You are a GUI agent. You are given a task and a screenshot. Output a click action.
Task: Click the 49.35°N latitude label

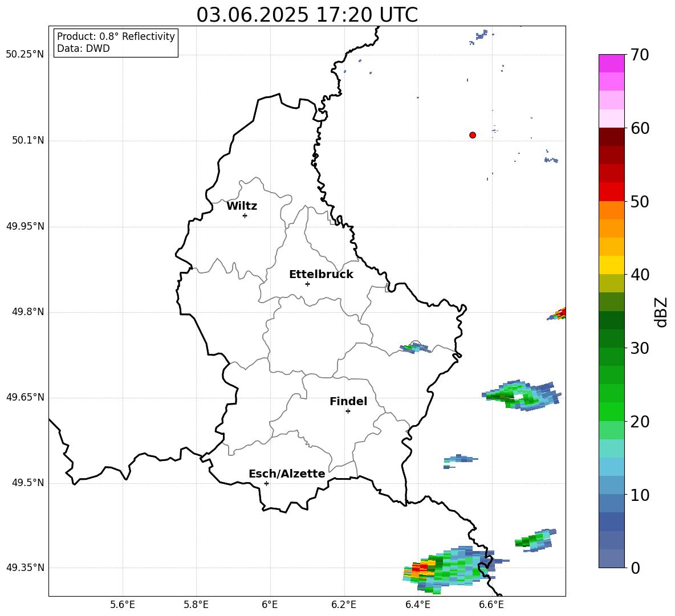[x=25, y=568]
